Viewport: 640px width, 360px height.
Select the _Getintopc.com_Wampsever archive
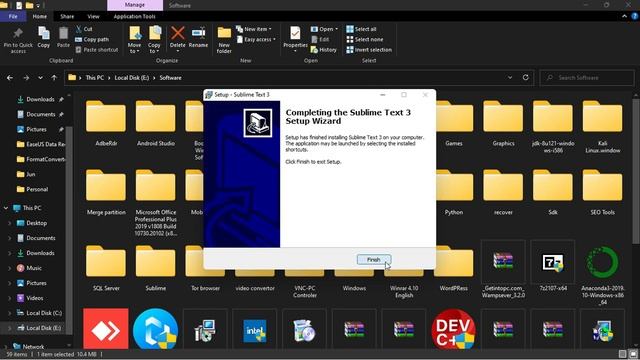click(503, 270)
